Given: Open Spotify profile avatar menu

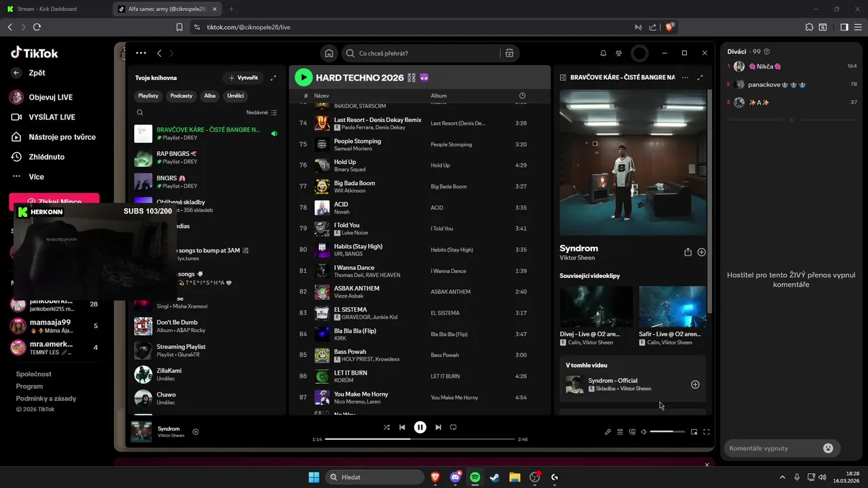Looking at the screenshot, I should [x=639, y=53].
